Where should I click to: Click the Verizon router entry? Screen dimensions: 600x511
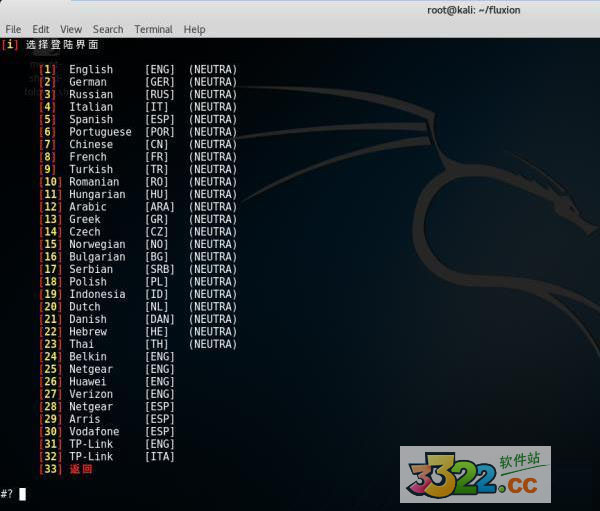click(x=91, y=394)
